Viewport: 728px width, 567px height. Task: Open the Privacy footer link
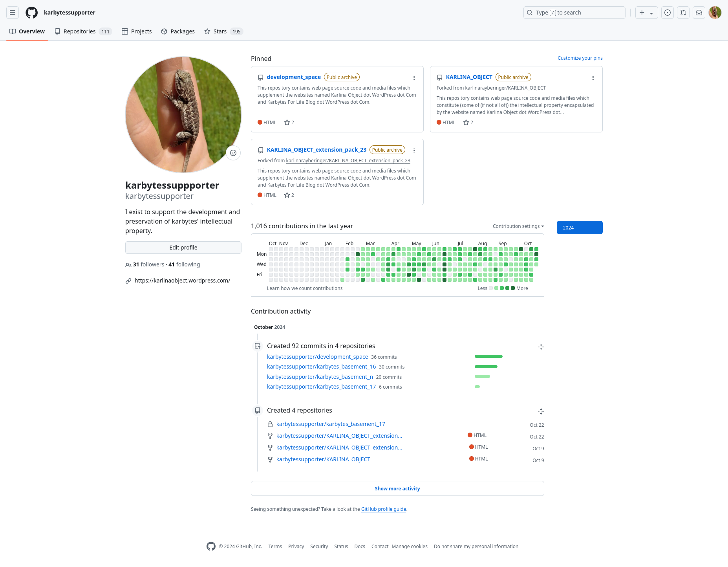pos(296,547)
